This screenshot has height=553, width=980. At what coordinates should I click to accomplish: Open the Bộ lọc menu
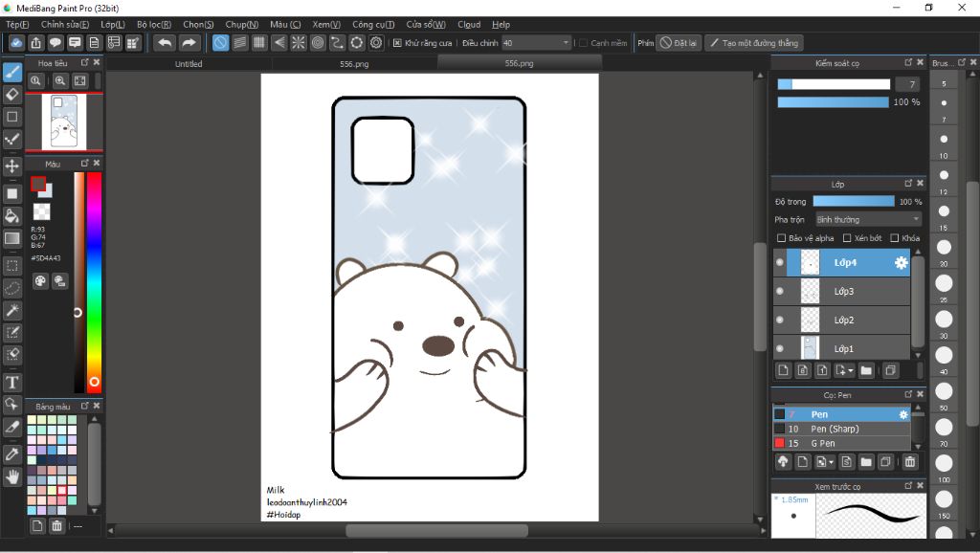tap(154, 24)
